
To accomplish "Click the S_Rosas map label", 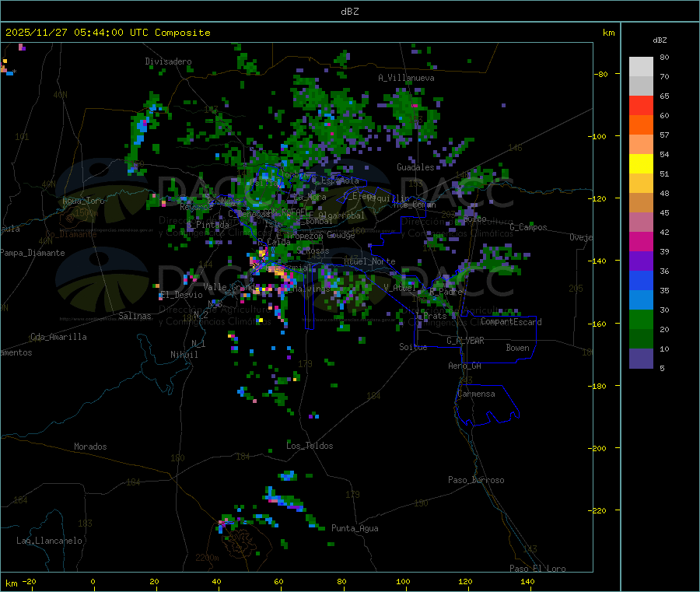I will pyautogui.click(x=313, y=251).
